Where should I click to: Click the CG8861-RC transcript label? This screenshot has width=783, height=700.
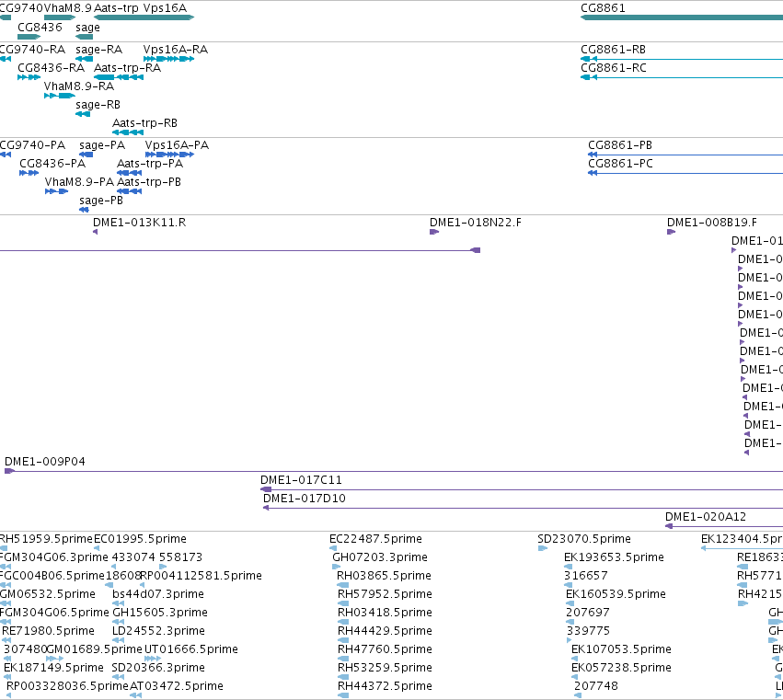point(613,68)
